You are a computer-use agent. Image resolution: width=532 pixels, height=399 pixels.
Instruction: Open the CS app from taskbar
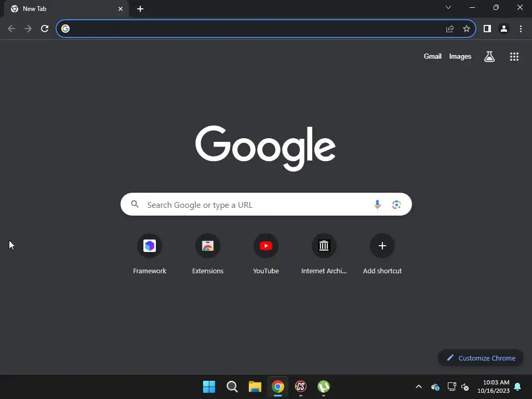[x=301, y=387]
